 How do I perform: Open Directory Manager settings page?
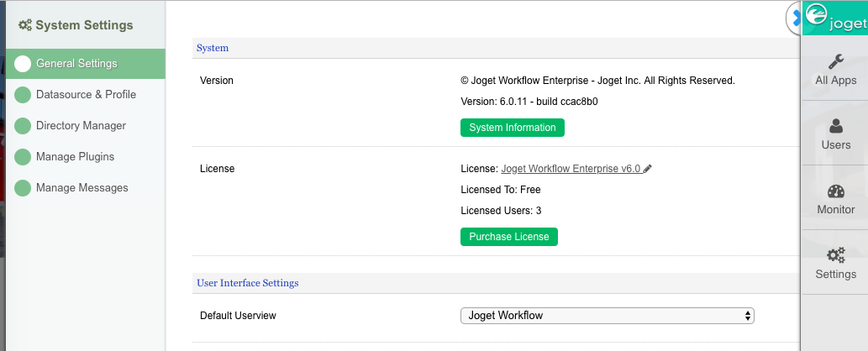pyautogui.click(x=81, y=126)
